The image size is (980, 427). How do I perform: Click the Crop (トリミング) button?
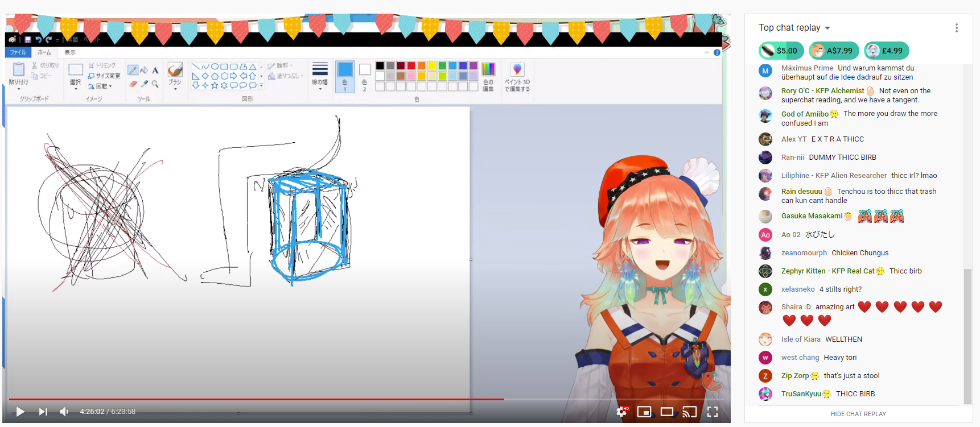pyautogui.click(x=102, y=65)
